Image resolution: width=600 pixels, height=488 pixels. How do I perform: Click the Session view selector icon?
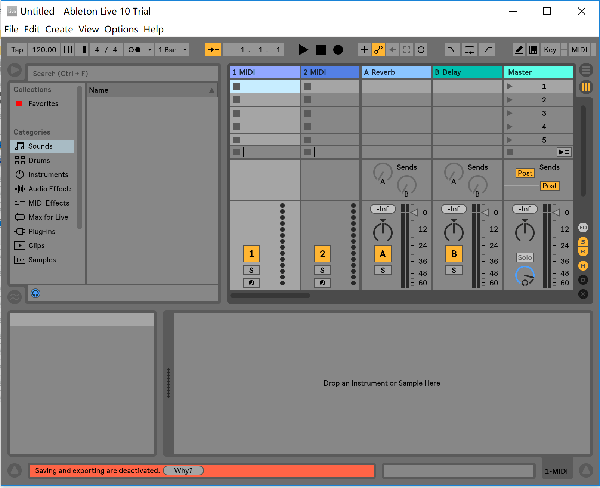[586, 87]
